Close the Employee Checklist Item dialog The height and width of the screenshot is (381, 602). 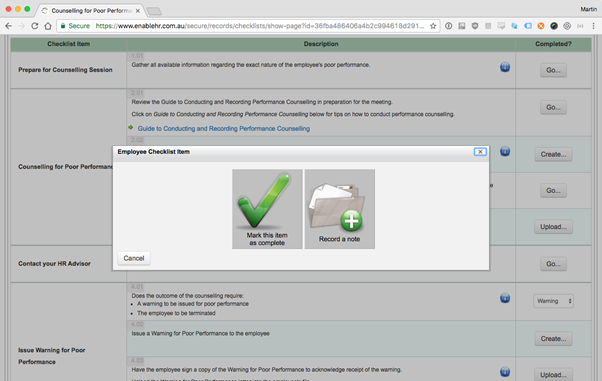[x=480, y=152]
